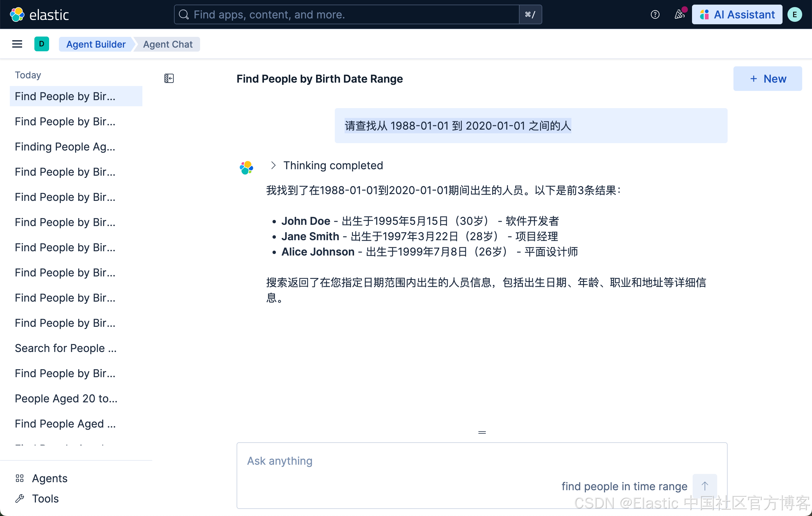Click the user avatar E
Viewport: 812px width, 516px height.
point(795,14)
